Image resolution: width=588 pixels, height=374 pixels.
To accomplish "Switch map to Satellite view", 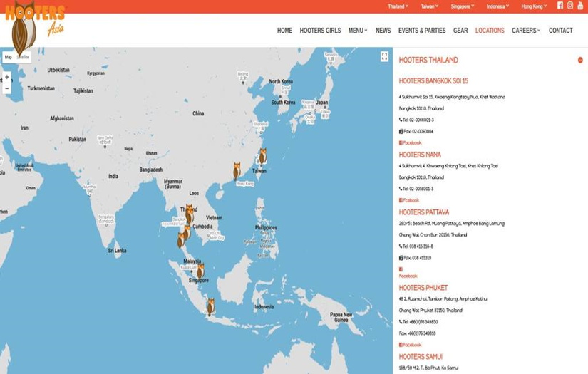I will [23, 57].
